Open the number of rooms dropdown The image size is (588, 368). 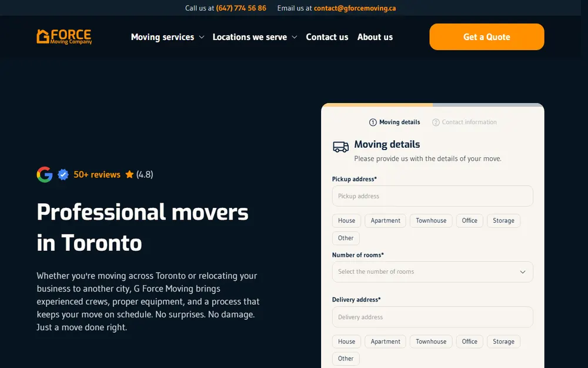click(432, 272)
